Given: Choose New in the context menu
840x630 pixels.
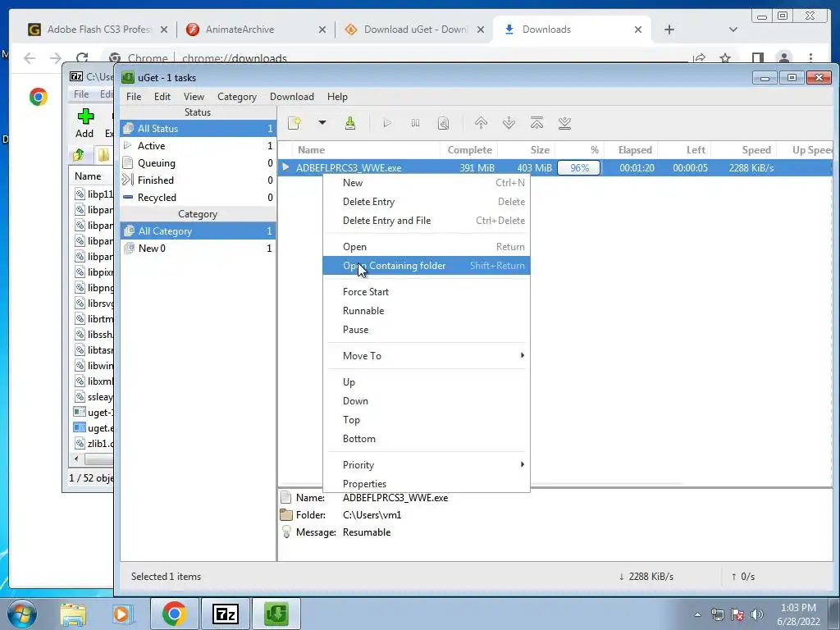Looking at the screenshot, I should (427, 183).
